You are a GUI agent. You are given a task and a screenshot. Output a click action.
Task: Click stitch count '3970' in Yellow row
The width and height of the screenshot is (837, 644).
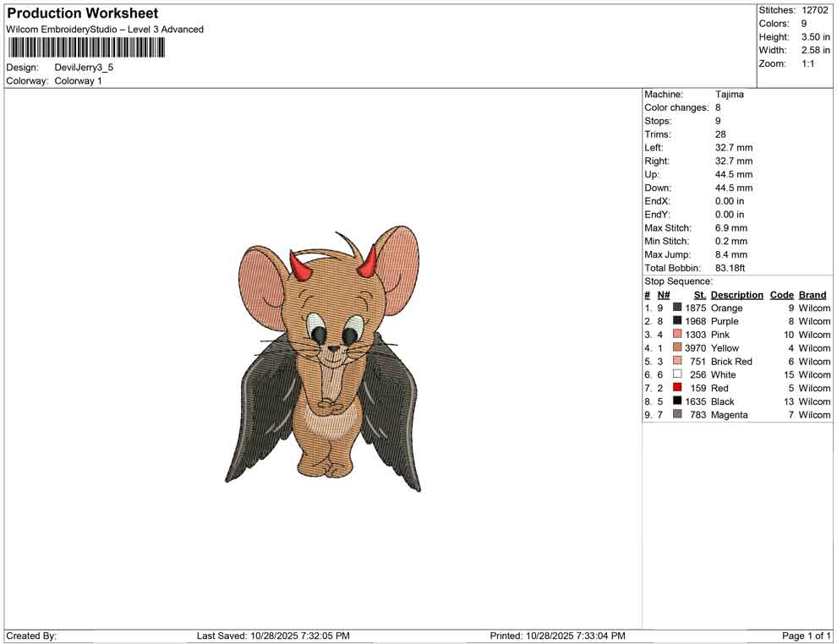pos(696,348)
